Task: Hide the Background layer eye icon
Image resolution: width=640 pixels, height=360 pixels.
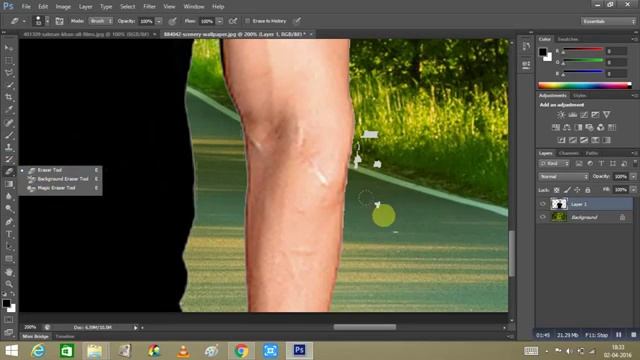Action: click(543, 217)
